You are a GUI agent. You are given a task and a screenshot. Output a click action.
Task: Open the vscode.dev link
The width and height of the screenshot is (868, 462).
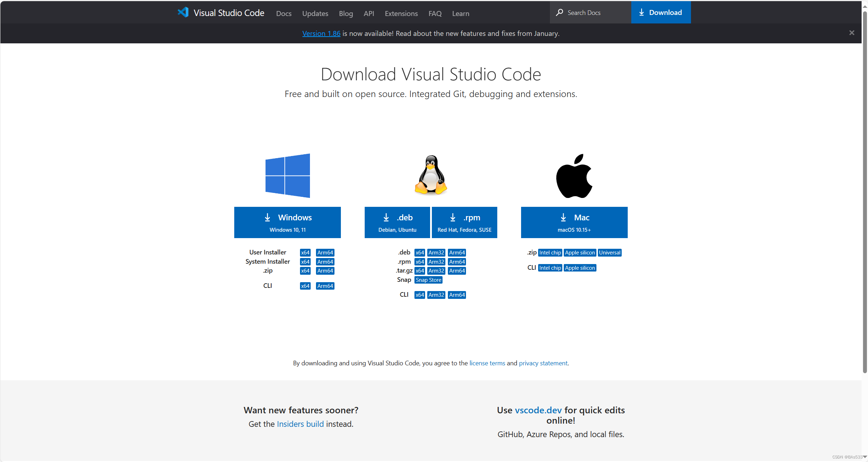click(x=538, y=410)
